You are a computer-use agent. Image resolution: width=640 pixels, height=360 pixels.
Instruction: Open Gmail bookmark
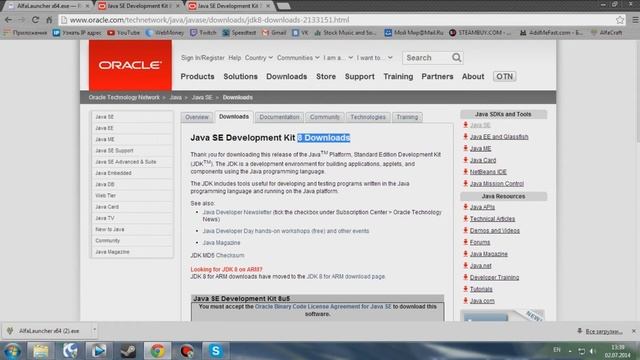pyautogui.click(x=274, y=33)
